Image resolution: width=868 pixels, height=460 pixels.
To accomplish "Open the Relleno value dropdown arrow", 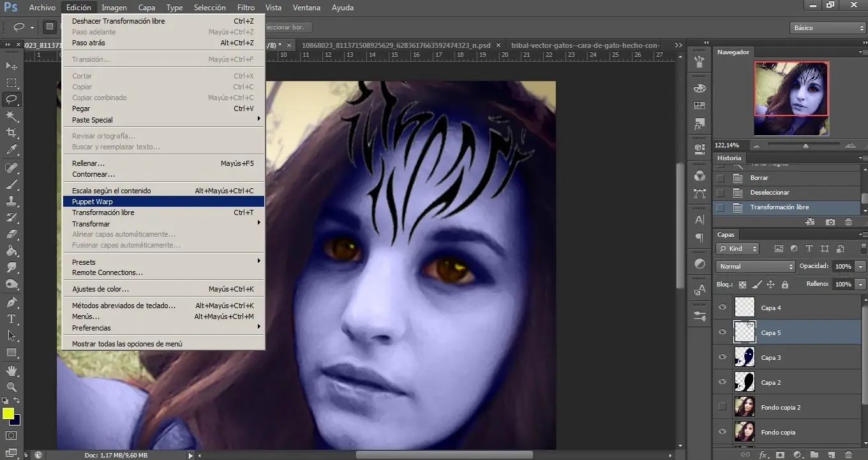I will tap(860, 284).
